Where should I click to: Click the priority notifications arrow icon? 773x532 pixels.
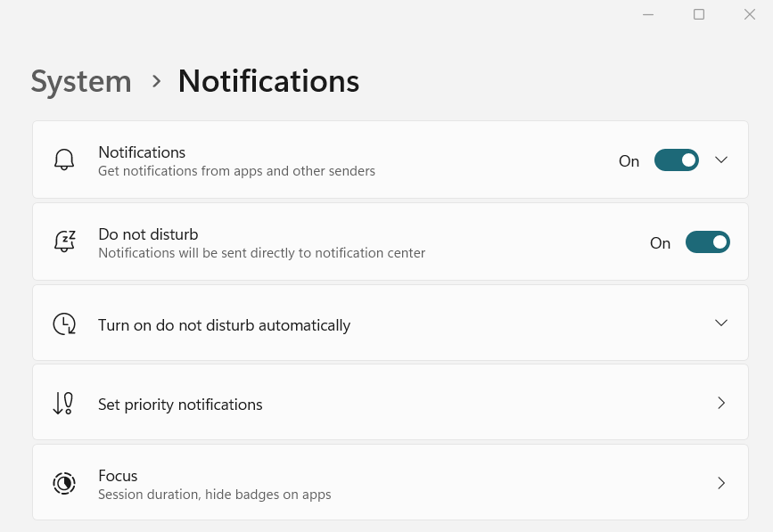coord(62,404)
